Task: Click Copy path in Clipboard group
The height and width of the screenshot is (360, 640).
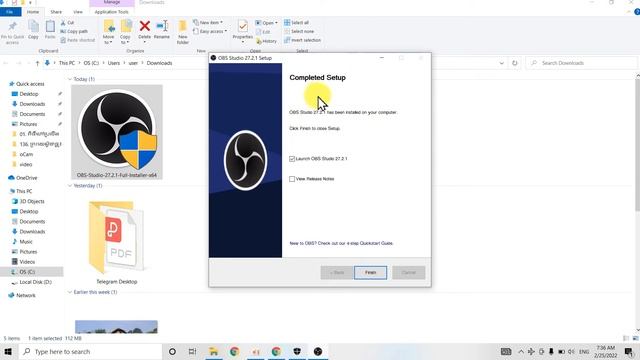Action: click(x=74, y=31)
